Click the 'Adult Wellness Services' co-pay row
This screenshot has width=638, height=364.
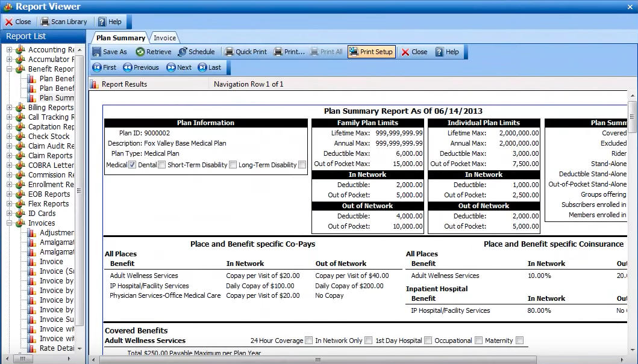tap(249, 276)
